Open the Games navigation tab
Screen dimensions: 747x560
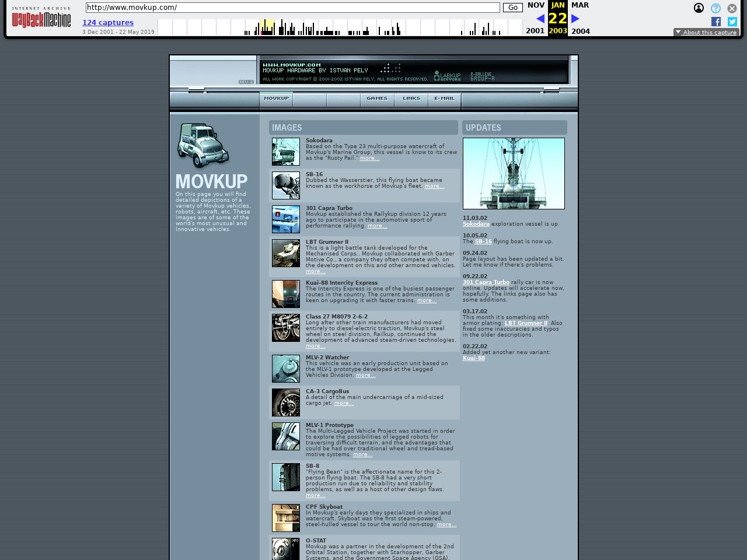[x=377, y=99]
